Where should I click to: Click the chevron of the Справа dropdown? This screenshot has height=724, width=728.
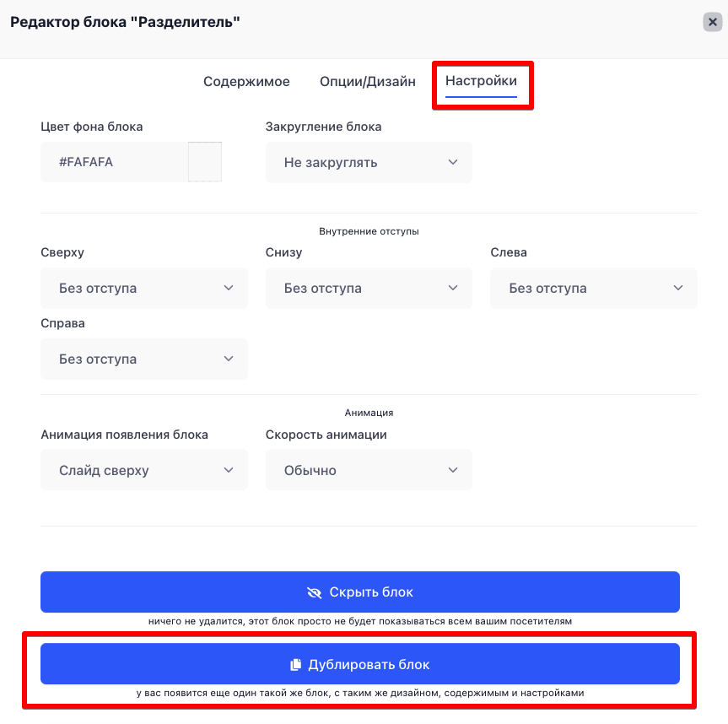tap(229, 359)
